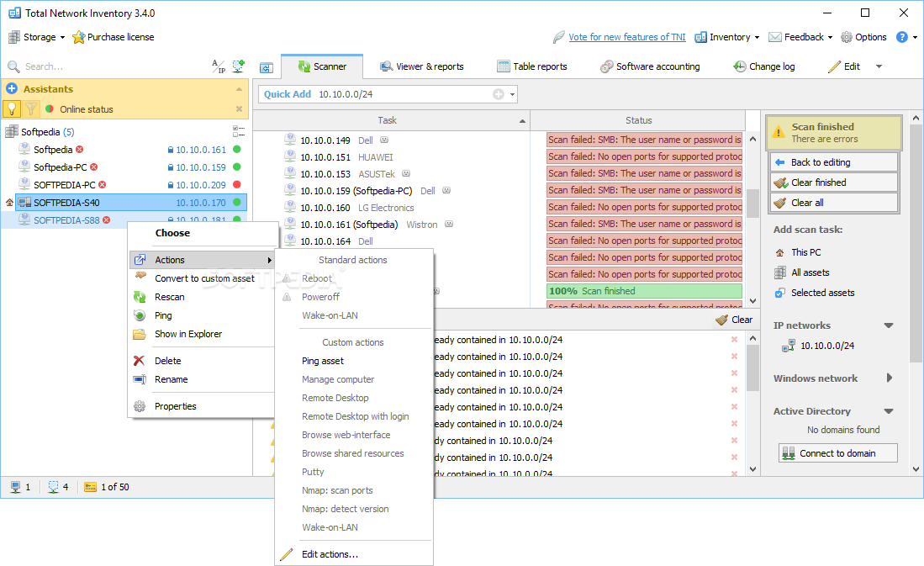Sort by the Task column header
Image resolution: width=924 pixels, height=566 pixels.
(x=387, y=120)
